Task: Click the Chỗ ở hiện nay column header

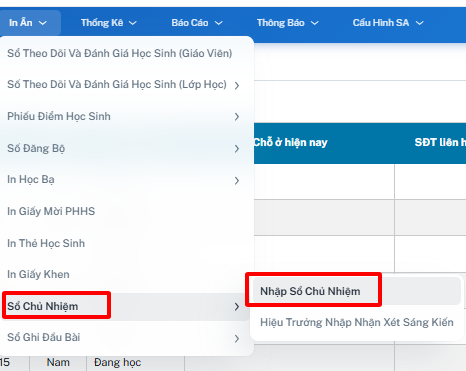Action: 290,142
